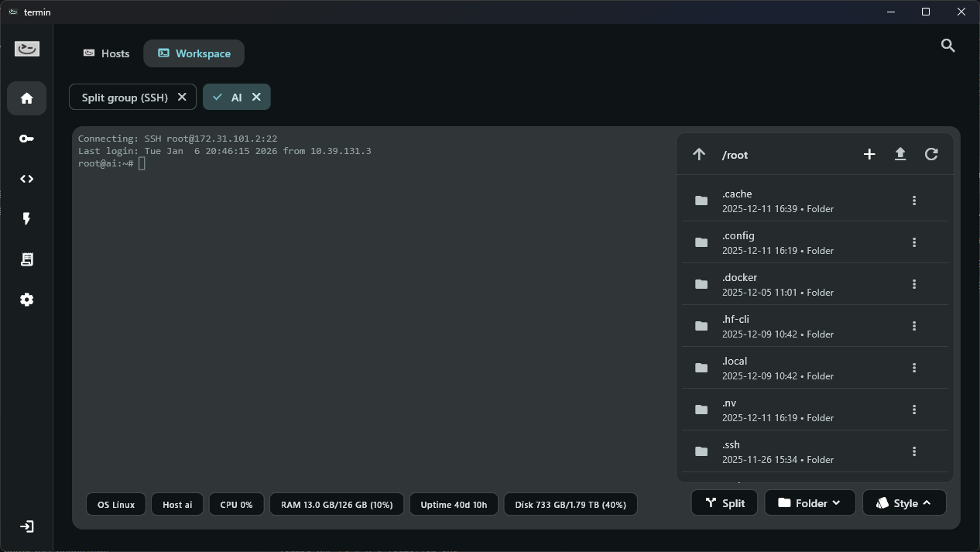The height and width of the screenshot is (552, 980).
Task: Open the logs sidebar icon
Action: pos(26,259)
